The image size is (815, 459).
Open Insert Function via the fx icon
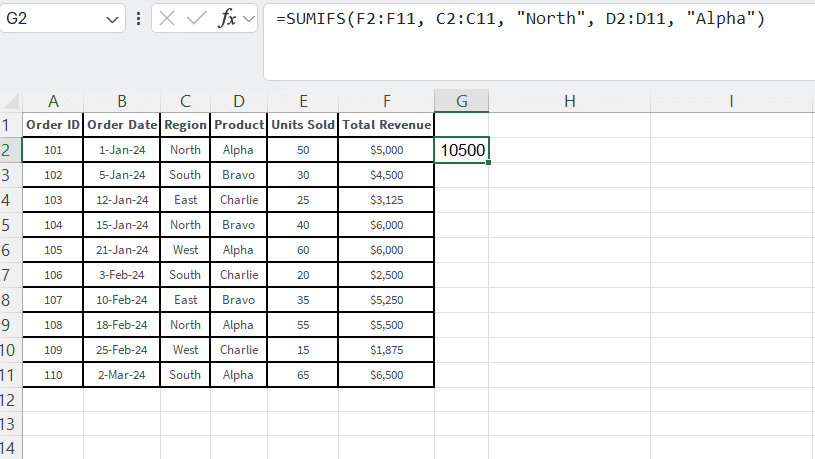227,19
